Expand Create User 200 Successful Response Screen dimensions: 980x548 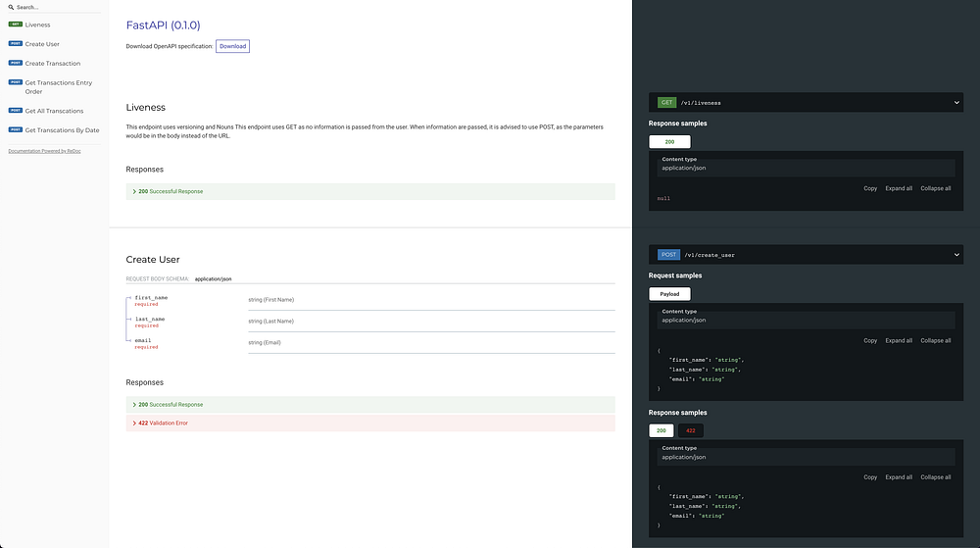click(x=370, y=405)
